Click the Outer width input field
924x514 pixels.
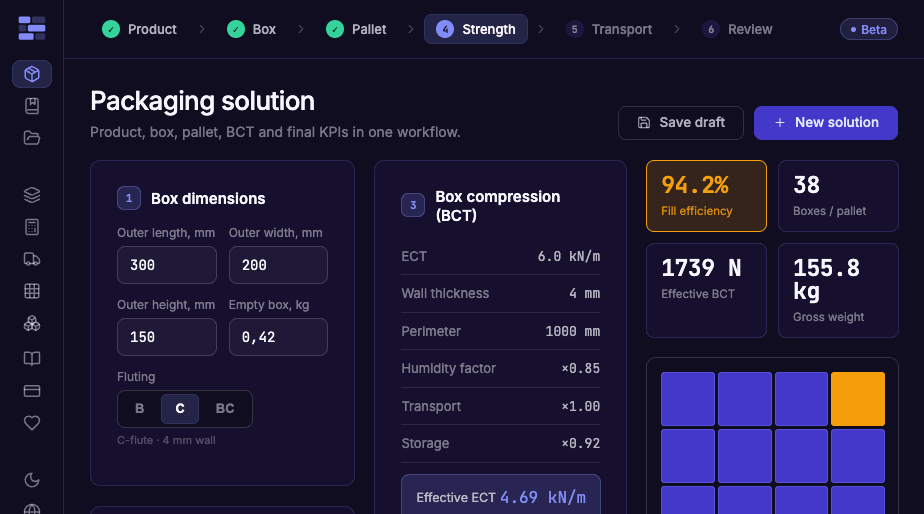pos(278,265)
